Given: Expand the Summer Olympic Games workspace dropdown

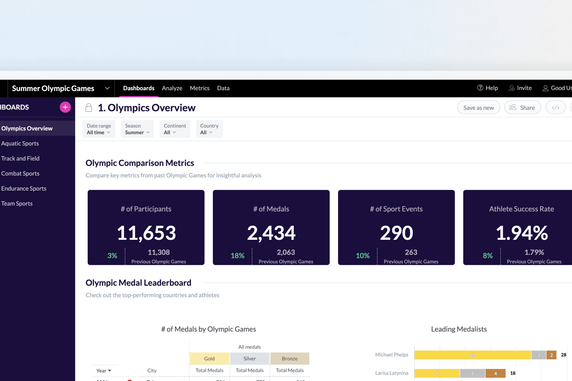Looking at the screenshot, I should 107,88.
